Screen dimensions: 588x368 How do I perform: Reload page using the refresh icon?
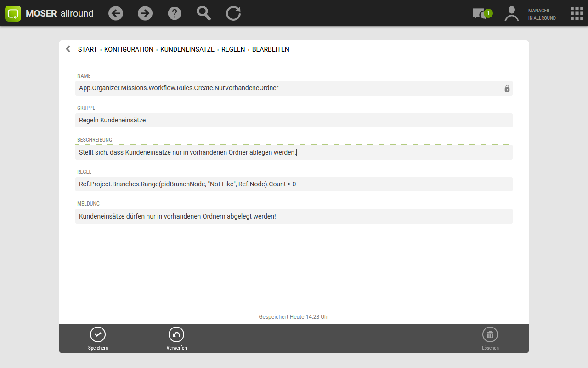233,13
